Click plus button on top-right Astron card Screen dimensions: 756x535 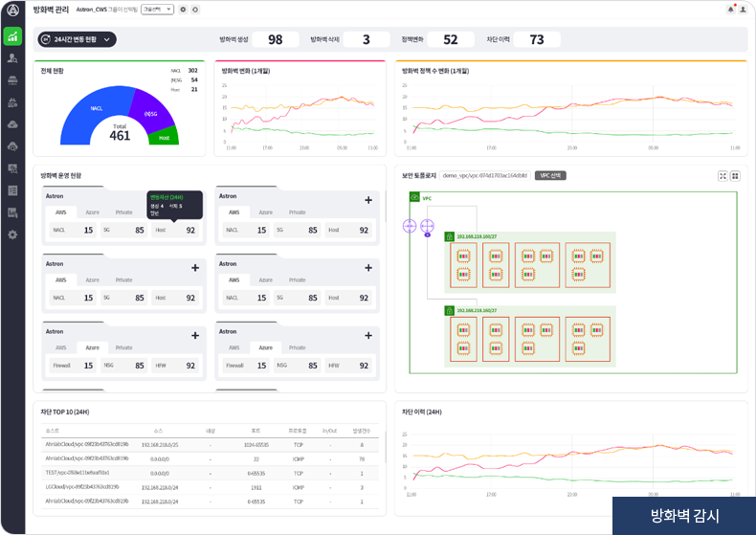coord(368,200)
